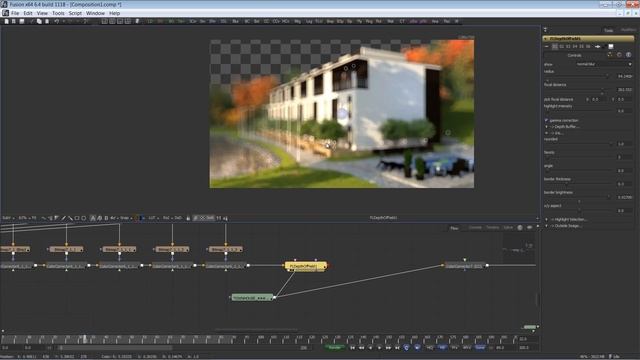Adjust the rounded slider
The width and height of the screenshot is (640, 360).
pos(578,144)
